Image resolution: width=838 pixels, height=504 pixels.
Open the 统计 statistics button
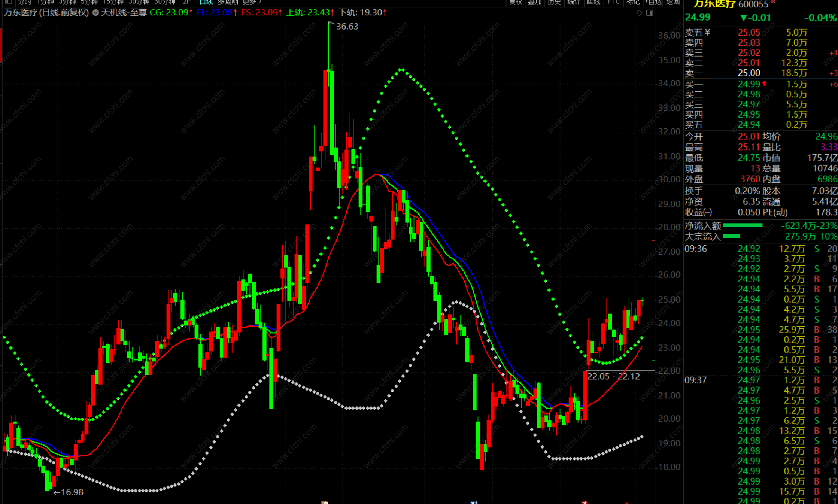[x=574, y=2]
